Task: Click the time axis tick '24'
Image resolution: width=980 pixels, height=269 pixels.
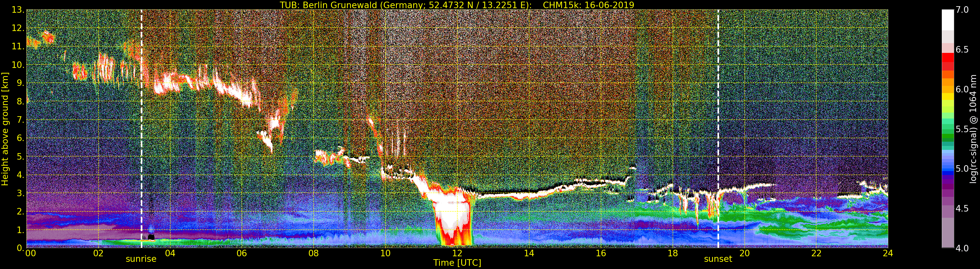Action: 888,253
